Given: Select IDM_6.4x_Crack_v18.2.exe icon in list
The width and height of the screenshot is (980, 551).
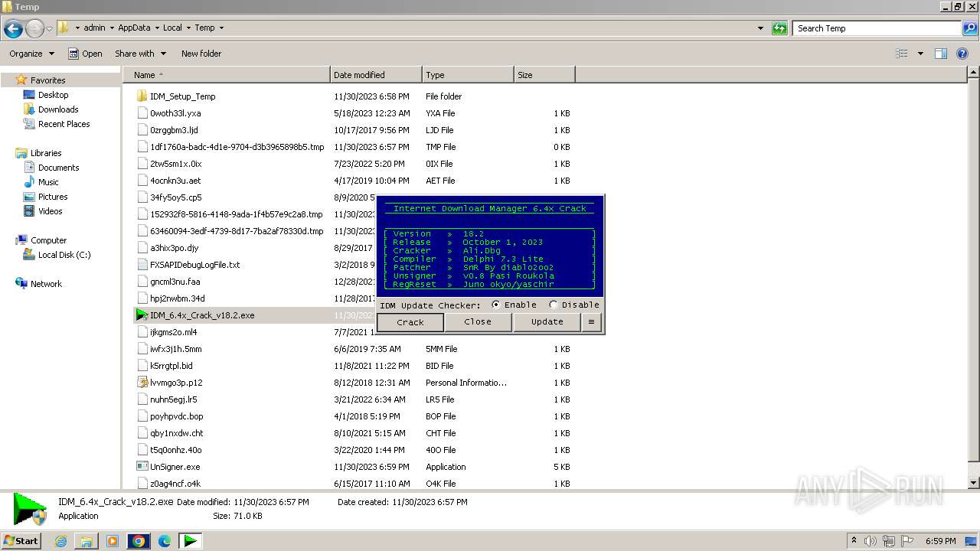Looking at the screenshot, I should (x=142, y=315).
